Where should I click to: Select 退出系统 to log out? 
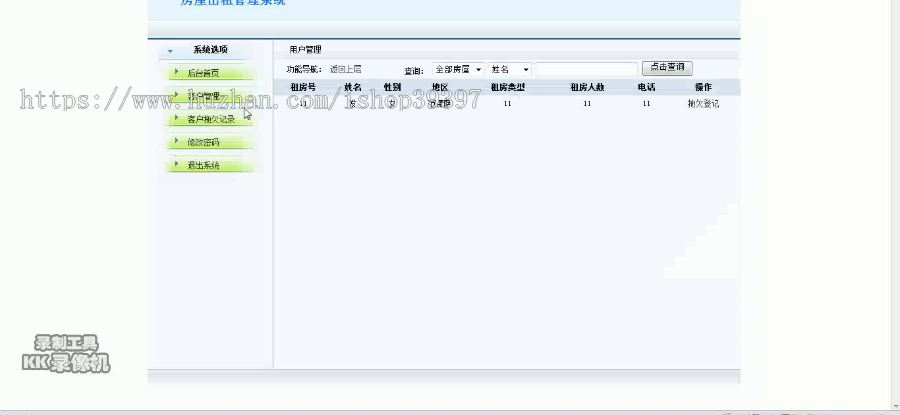click(x=203, y=166)
